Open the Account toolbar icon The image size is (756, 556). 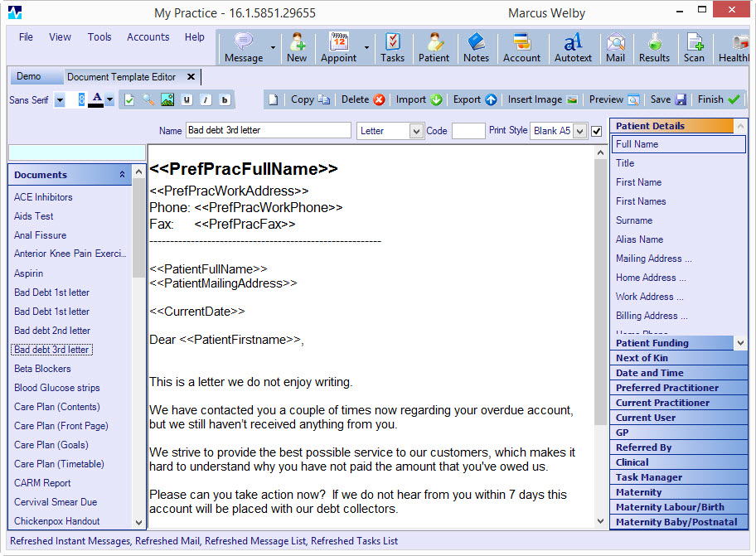coord(521,47)
